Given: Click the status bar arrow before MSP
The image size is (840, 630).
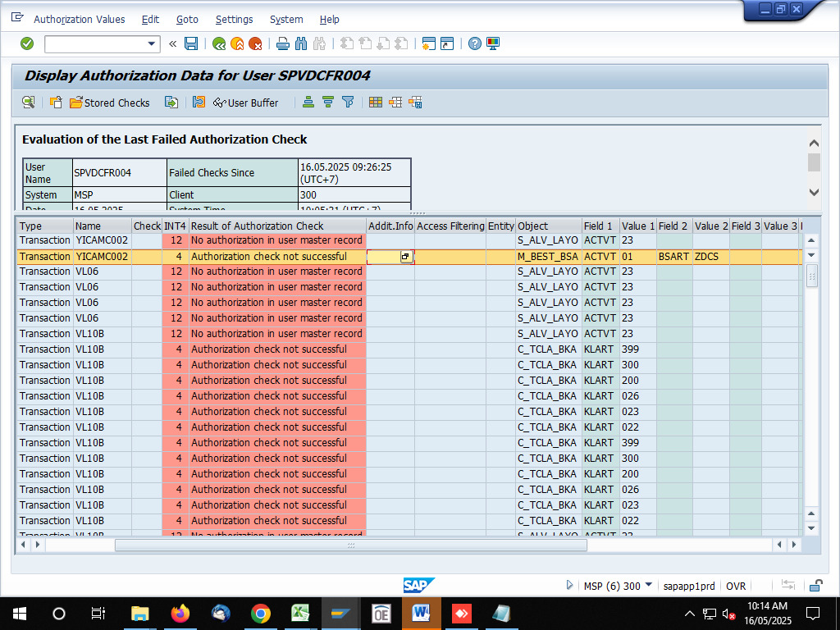Looking at the screenshot, I should pyautogui.click(x=569, y=585).
